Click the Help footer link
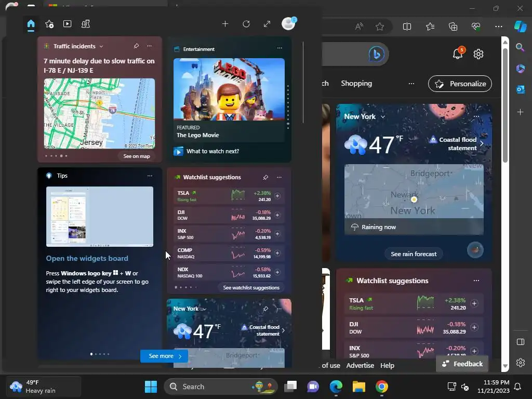532x399 pixels. coord(387,365)
